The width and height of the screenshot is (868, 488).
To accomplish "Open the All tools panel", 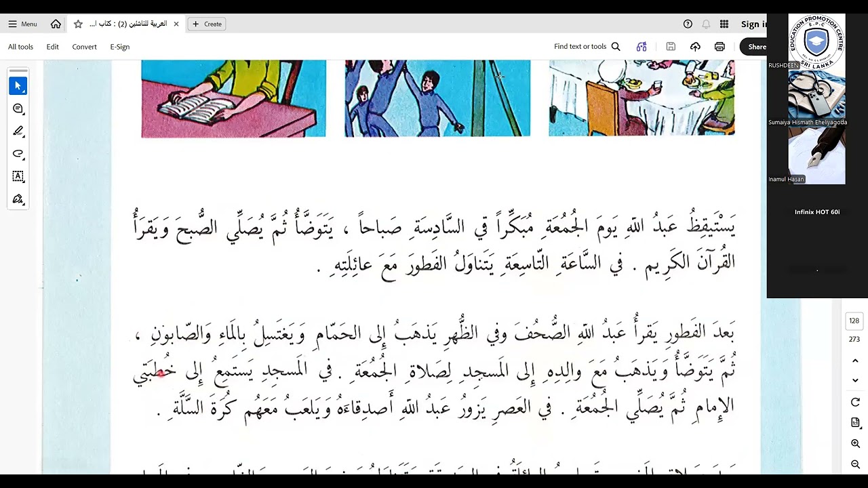I will (20, 47).
